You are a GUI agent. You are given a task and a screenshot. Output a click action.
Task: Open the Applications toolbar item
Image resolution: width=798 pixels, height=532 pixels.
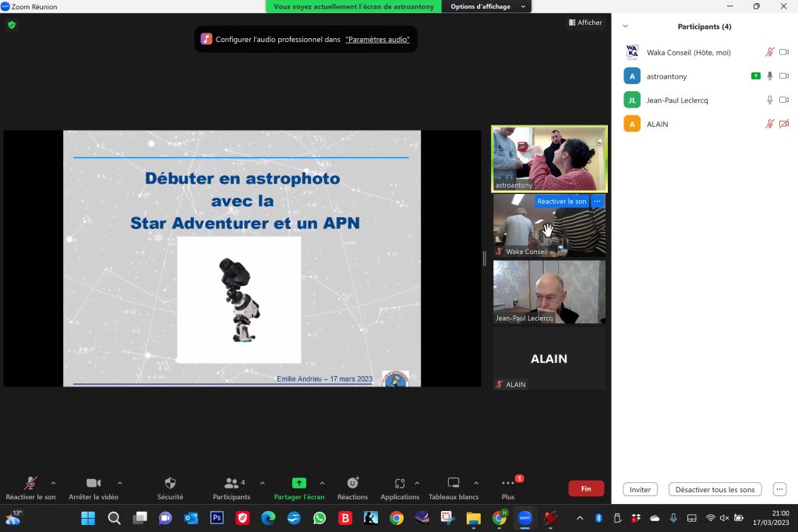400,488
